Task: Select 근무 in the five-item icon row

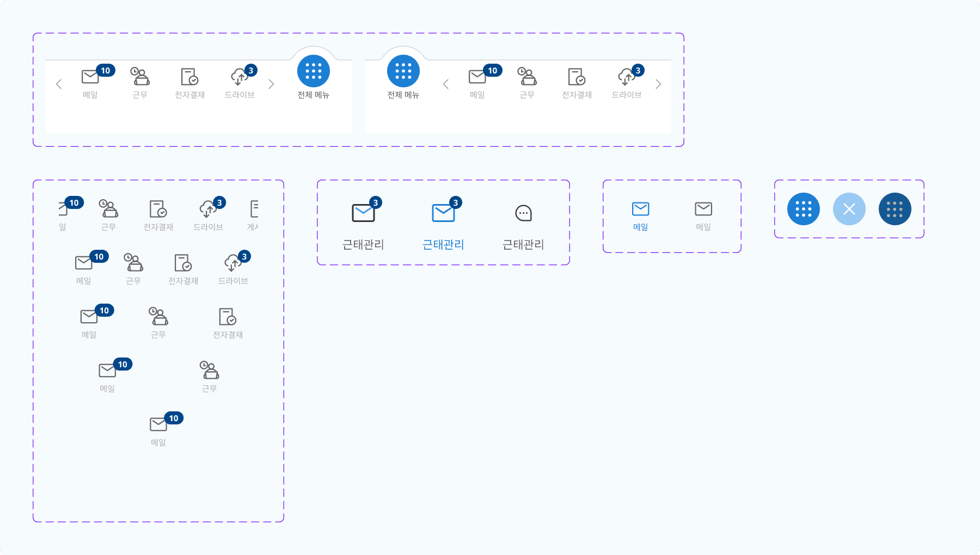Action: 108,215
